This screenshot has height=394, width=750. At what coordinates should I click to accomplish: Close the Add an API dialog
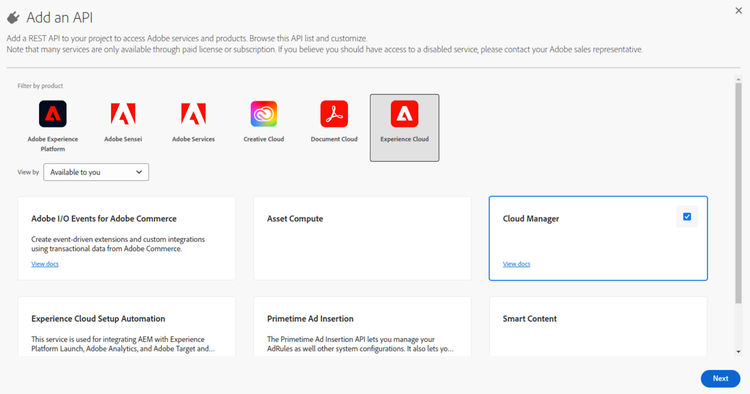[x=739, y=11]
